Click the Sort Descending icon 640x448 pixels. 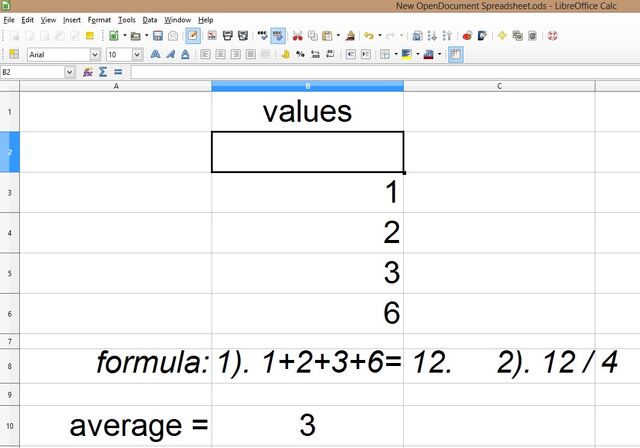pyautogui.click(x=447, y=36)
